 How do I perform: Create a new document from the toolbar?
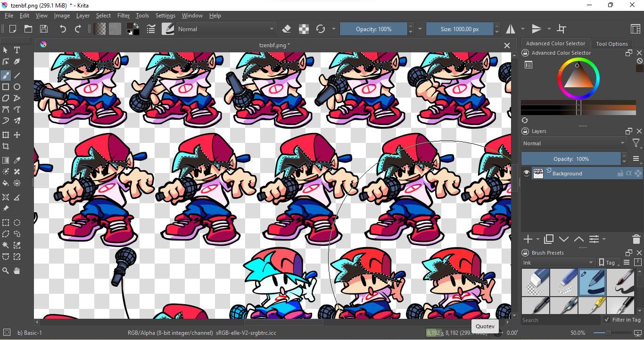point(13,29)
